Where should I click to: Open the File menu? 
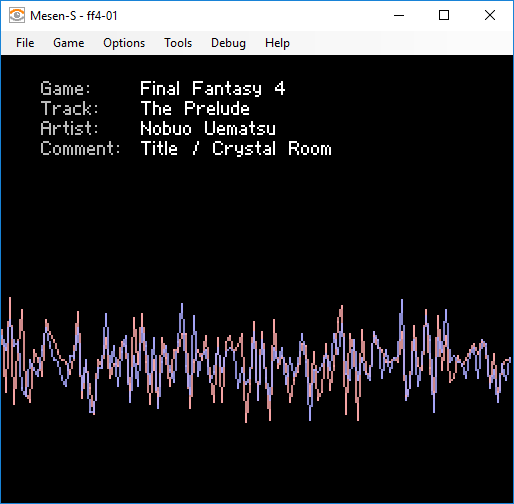[x=25, y=43]
